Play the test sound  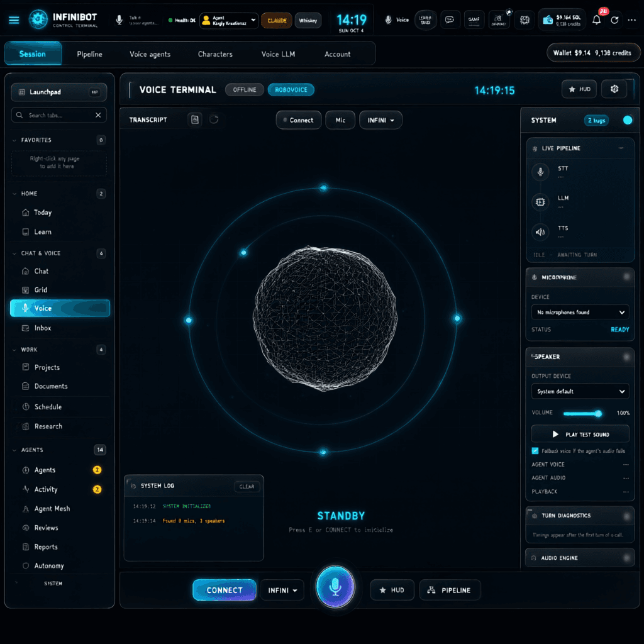[580, 434]
